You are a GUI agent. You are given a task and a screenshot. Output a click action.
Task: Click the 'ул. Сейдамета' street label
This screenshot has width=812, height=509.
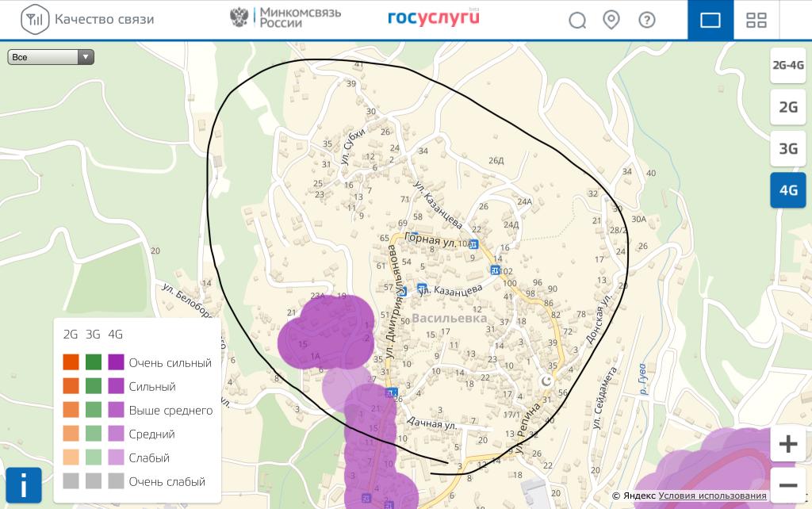pos(605,398)
